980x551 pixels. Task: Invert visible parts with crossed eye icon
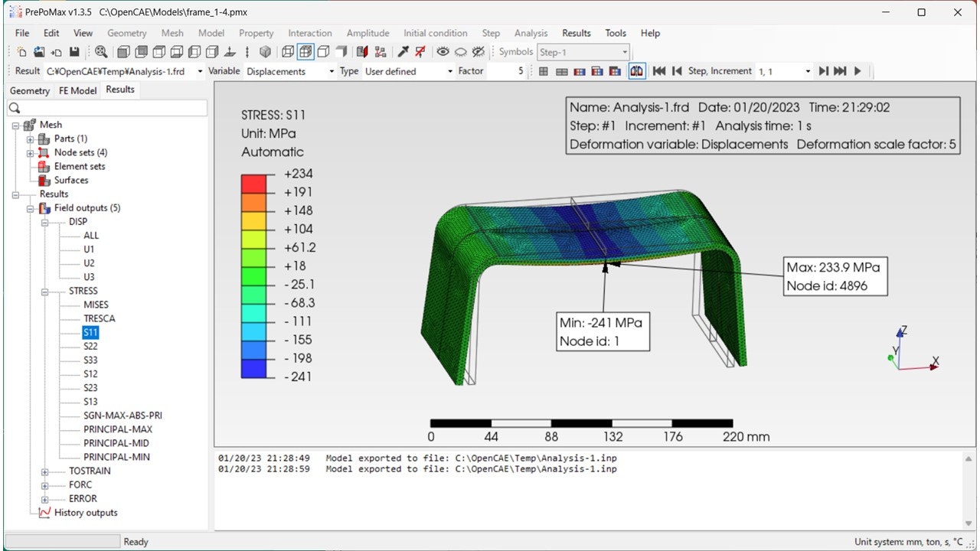click(479, 52)
